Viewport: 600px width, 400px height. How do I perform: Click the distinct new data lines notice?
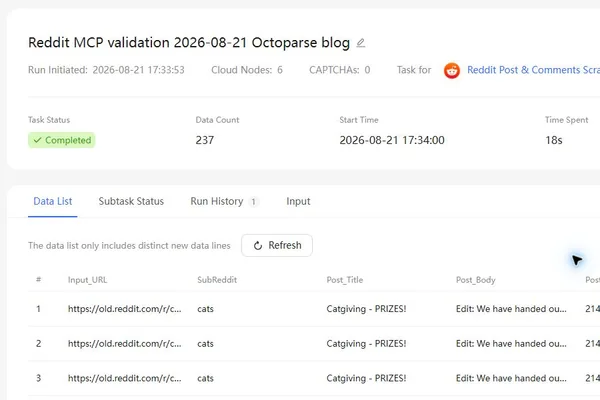pyautogui.click(x=129, y=246)
